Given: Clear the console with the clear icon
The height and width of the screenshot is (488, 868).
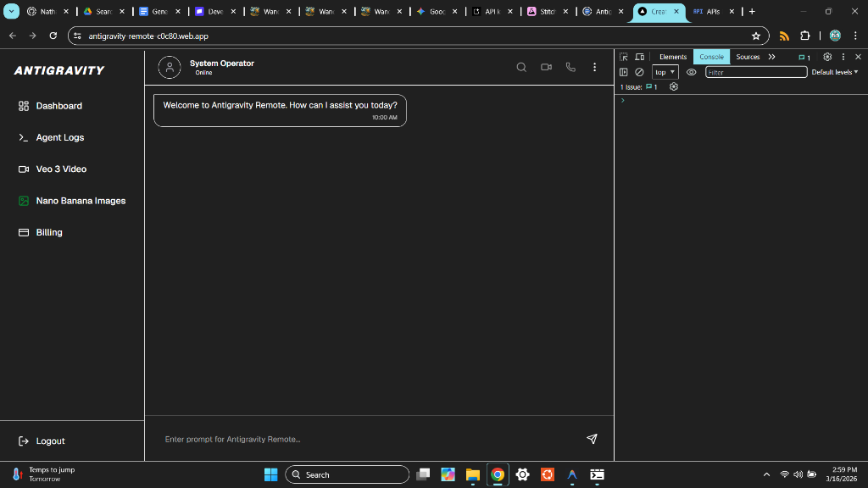Looking at the screenshot, I should (639, 72).
